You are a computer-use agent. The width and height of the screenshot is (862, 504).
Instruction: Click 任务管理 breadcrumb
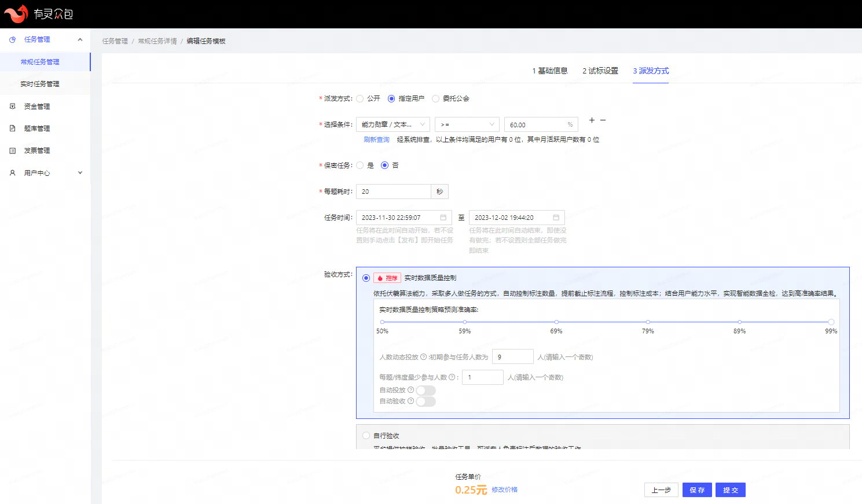[x=115, y=41]
